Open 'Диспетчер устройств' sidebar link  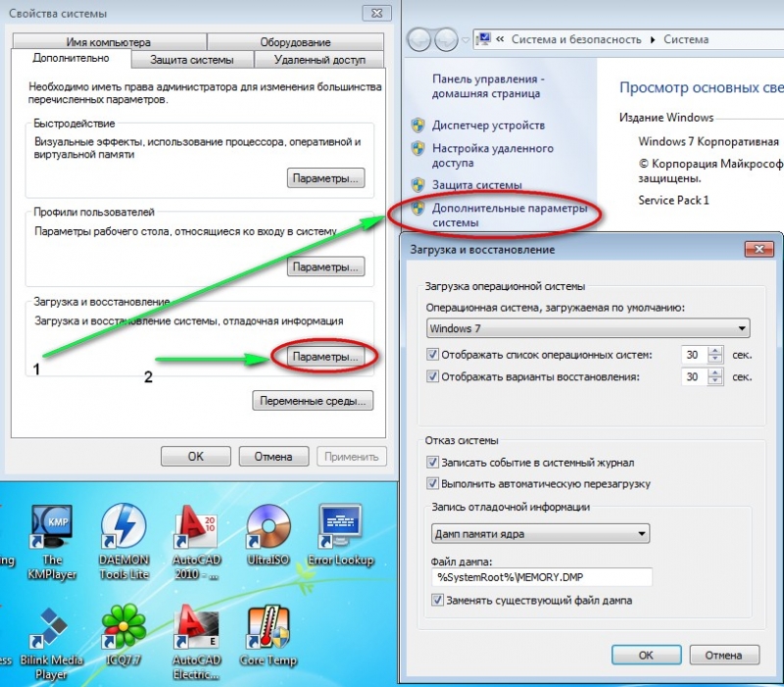coord(488,125)
